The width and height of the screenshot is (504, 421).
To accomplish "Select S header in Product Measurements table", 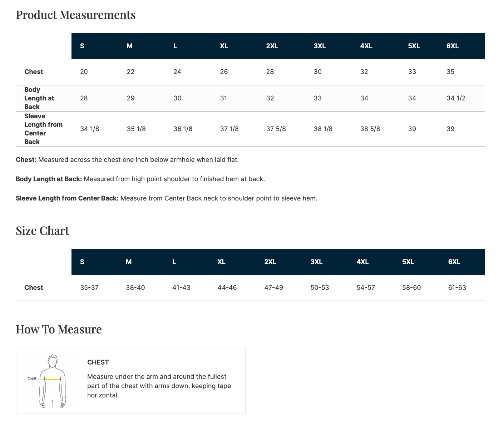I will [x=82, y=46].
